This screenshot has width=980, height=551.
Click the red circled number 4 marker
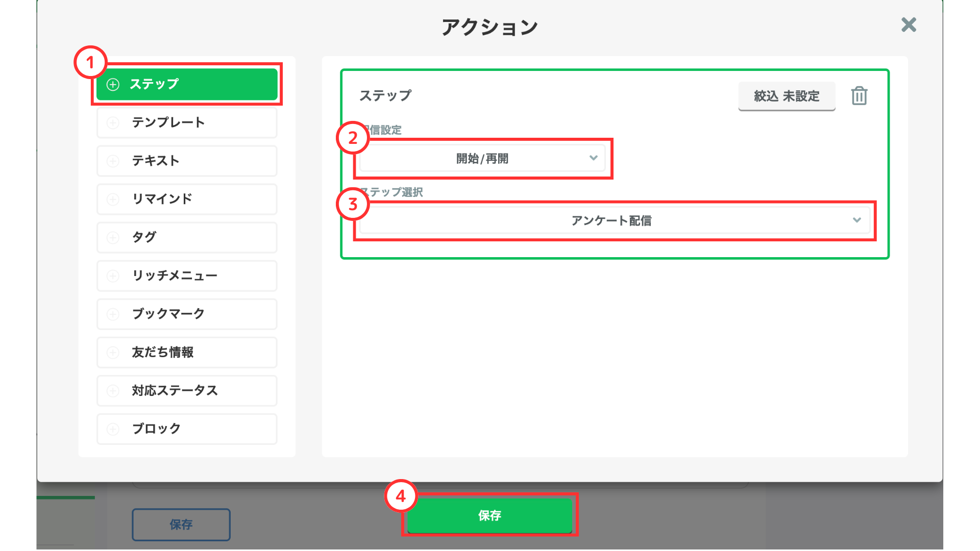click(401, 496)
